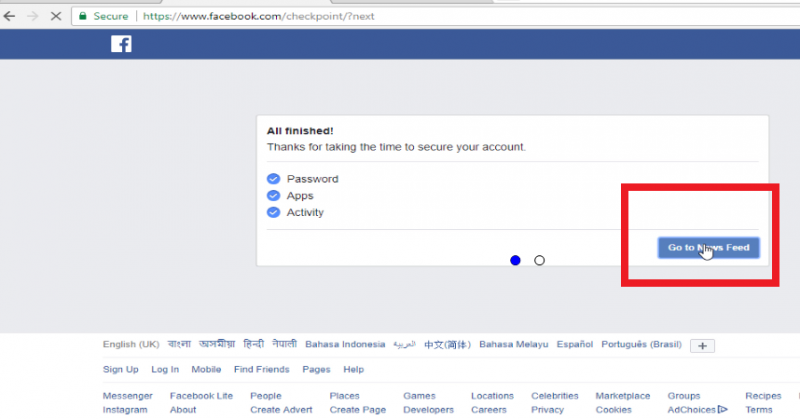Click the Activity list item text
800x419 pixels.
(305, 212)
